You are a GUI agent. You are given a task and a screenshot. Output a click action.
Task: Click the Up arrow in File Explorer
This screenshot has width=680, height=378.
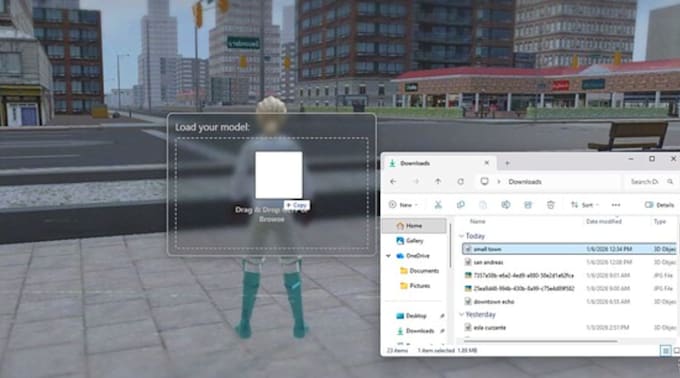(x=438, y=182)
